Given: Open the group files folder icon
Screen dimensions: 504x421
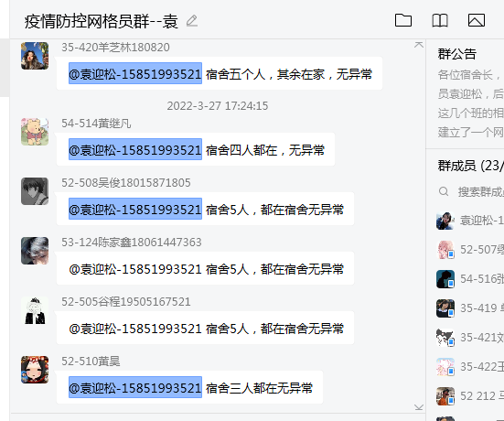Looking at the screenshot, I should (403, 20).
